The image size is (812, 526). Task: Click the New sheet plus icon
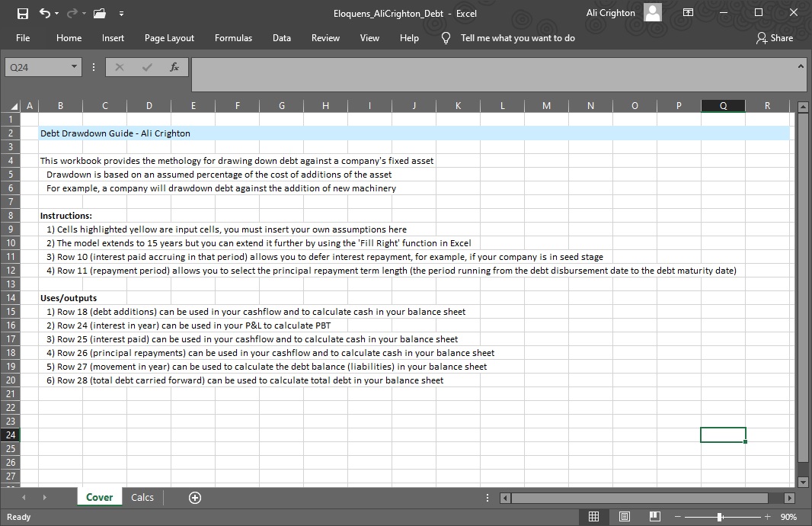coord(195,498)
